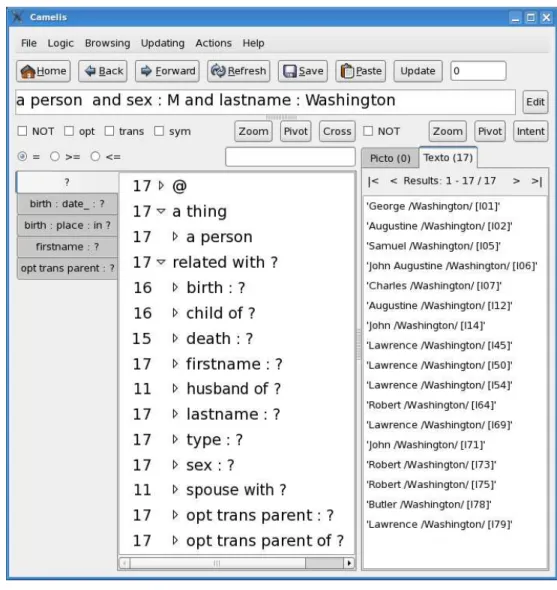Viewport: 557px width, 590px height.
Task: Refresh the current view
Action: coord(238,71)
